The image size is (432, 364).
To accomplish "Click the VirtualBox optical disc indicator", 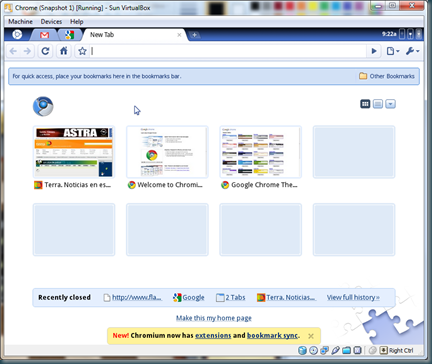I will point(313,350).
